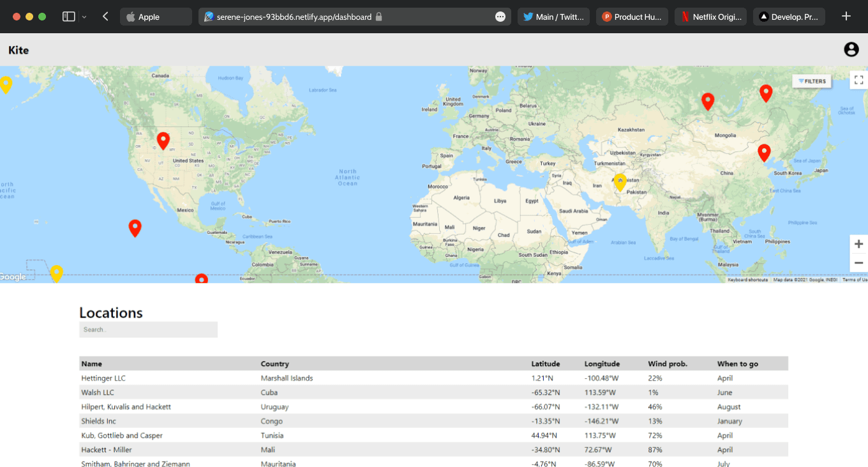The width and height of the screenshot is (868, 467).
Task: Zoom out on the map
Action: point(858,263)
